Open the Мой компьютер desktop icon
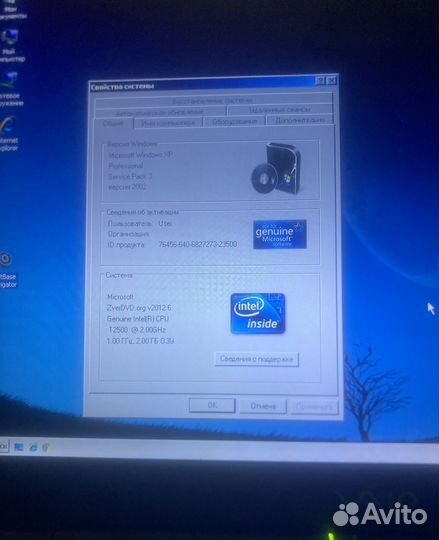 (x=10, y=46)
